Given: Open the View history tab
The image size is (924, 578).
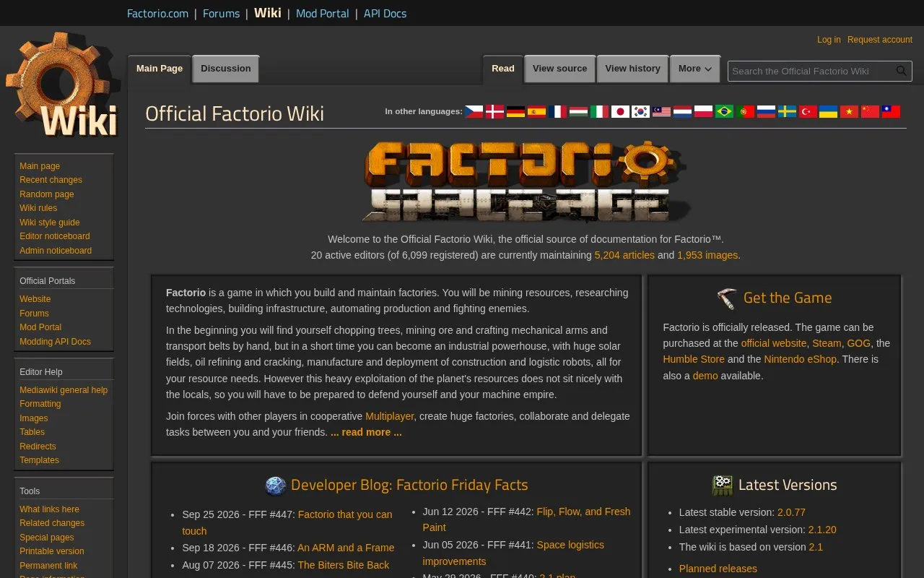Looking at the screenshot, I should tap(633, 69).
